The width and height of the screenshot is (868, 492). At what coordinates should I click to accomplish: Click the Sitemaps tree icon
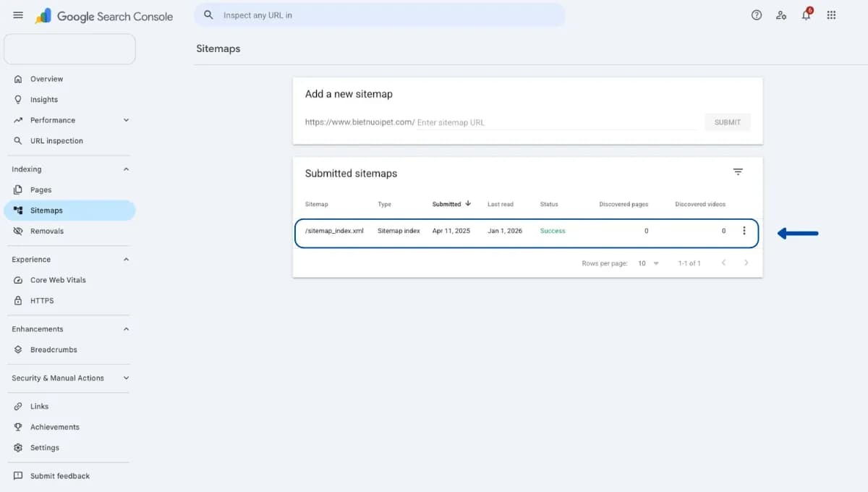[x=18, y=211]
